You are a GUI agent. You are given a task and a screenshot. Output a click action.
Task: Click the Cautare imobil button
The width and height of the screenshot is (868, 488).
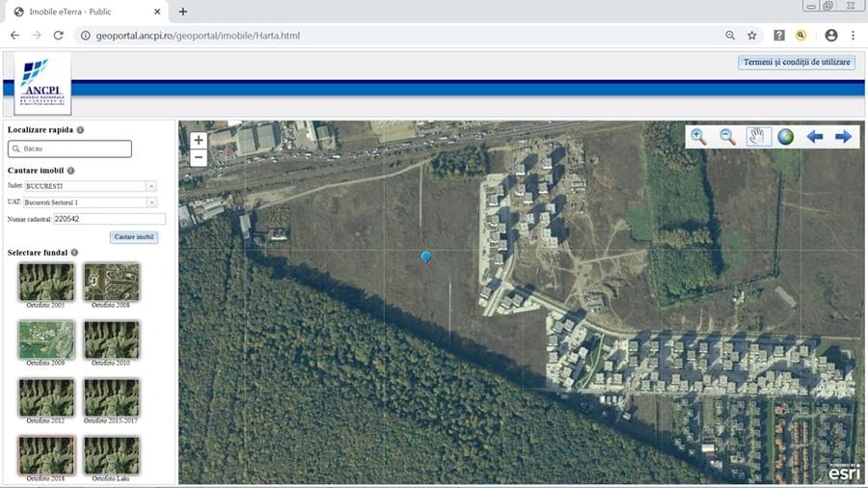tap(133, 237)
